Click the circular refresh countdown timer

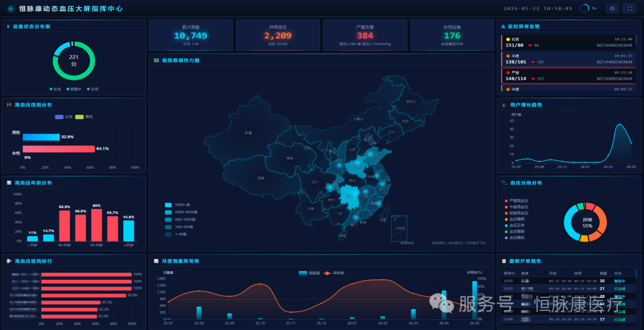coord(584,8)
